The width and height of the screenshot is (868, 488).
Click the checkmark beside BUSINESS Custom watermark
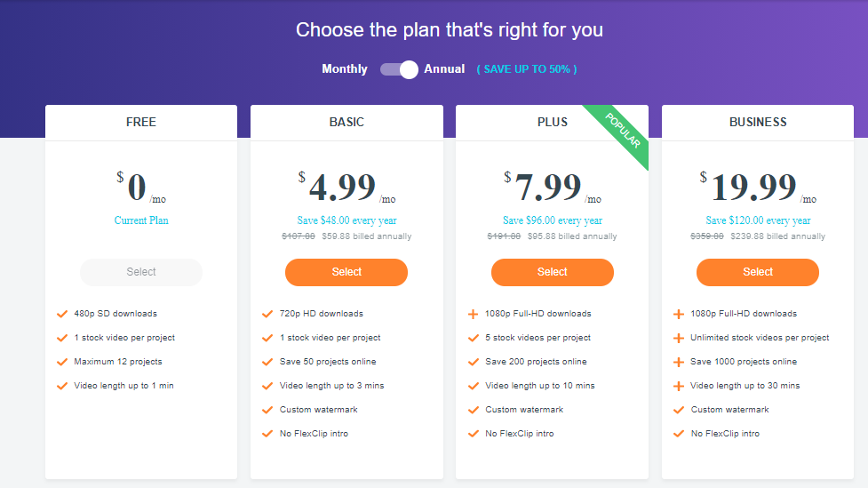(x=678, y=410)
